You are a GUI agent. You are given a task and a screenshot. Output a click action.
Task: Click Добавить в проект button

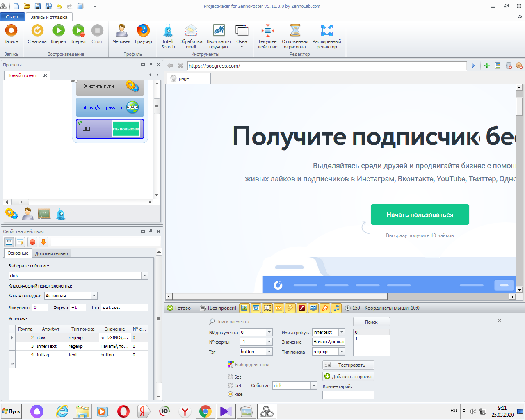coord(348,377)
